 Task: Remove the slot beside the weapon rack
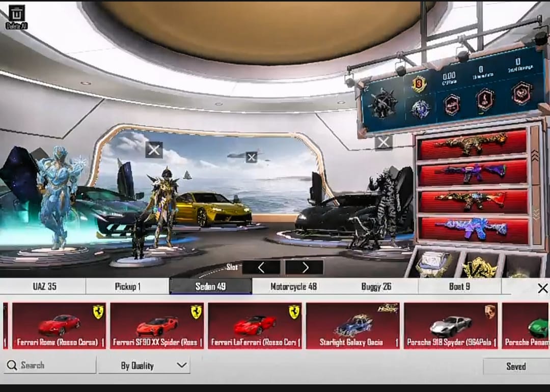tap(383, 143)
